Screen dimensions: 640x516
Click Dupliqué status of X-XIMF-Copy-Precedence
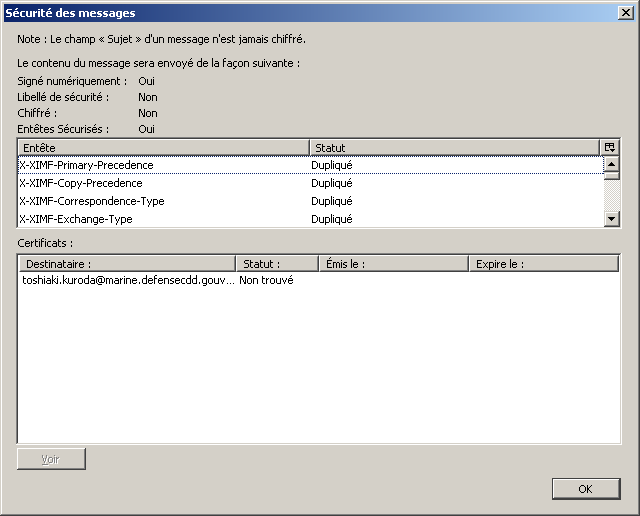pos(332,183)
